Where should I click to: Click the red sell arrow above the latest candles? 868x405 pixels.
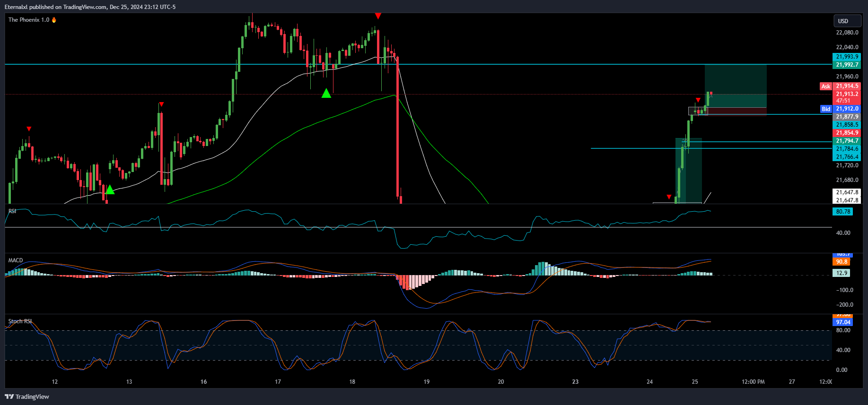click(x=698, y=100)
